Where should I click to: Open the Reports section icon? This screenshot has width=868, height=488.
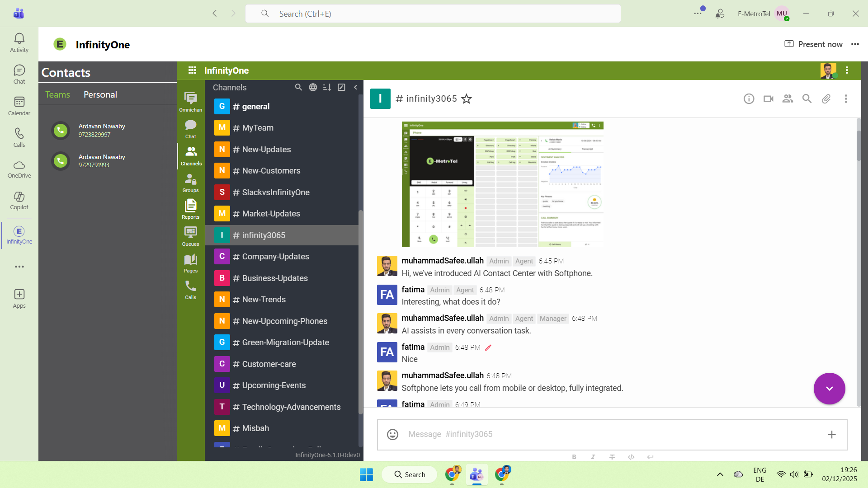pyautogui.click(x=190, y=209)
